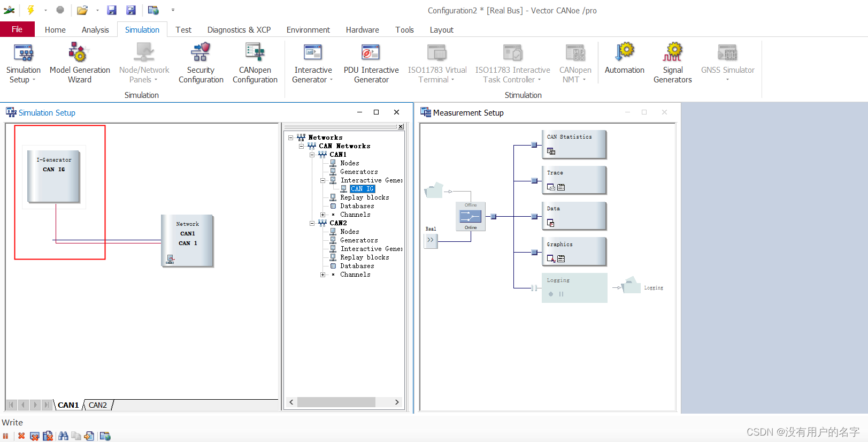
Task: Open configuration folder icon in quick toolbar
Action: tap(82, 10)
